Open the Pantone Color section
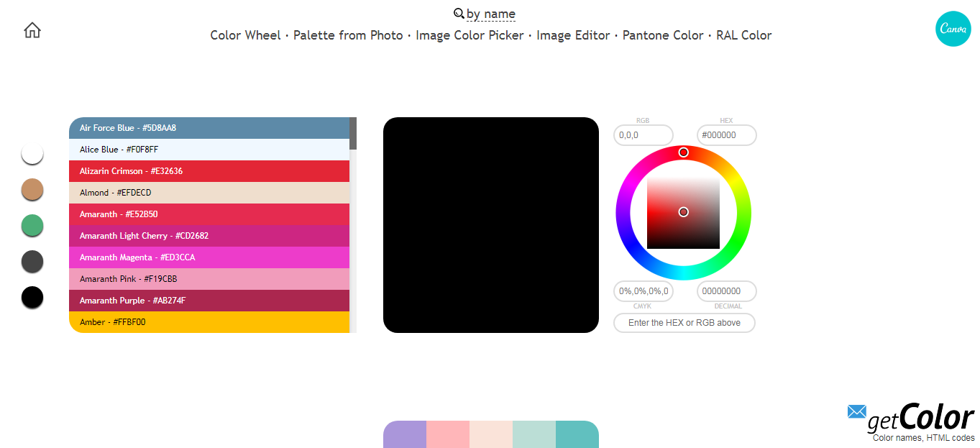Image resolution: width=980 pixels, height=448 pixels. tap(663, 35)
